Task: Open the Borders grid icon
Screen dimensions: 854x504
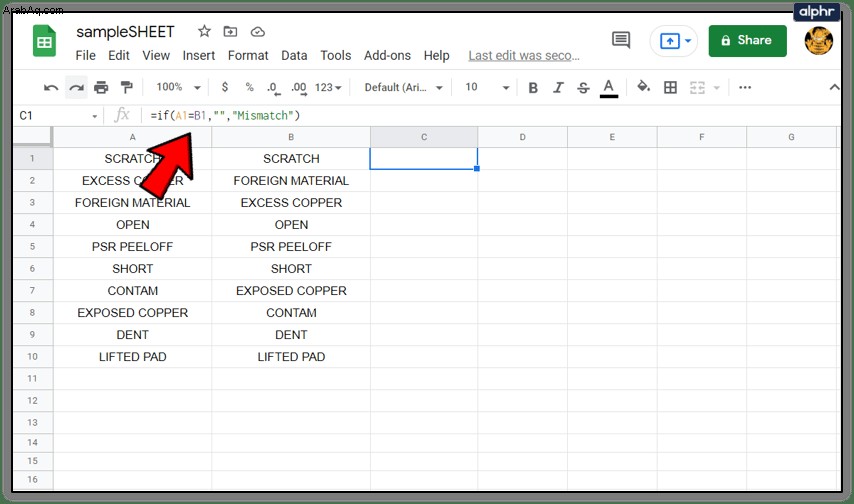Action: point(670,87)
